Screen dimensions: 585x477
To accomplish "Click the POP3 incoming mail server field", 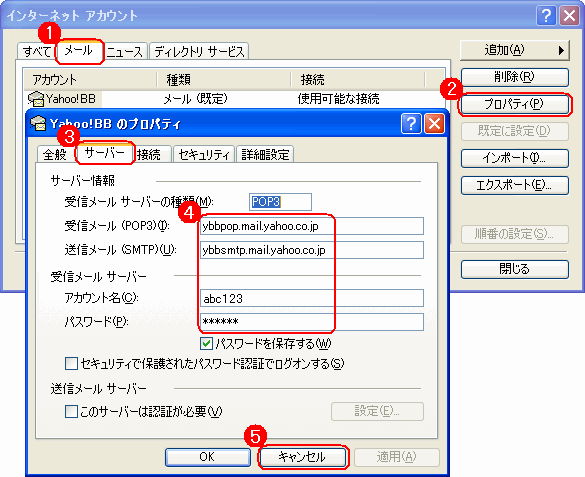I will click(x=312, y=226).
